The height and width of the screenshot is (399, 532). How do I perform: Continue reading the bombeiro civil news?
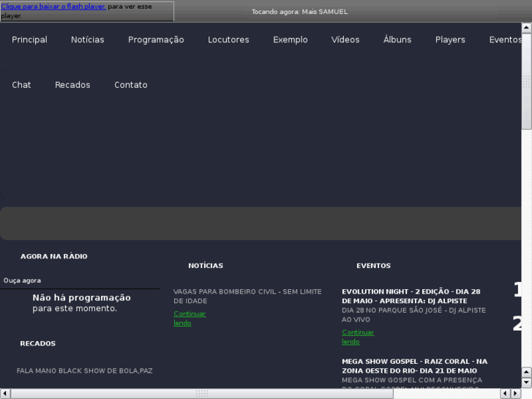coord(190,318)
